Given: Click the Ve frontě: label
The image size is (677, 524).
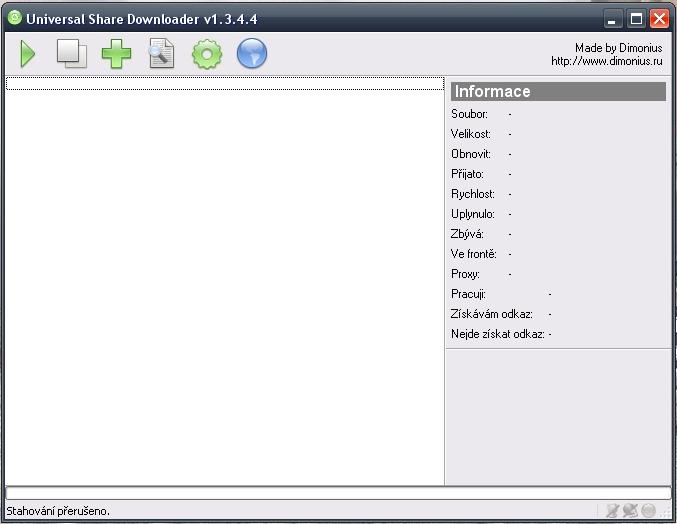Looking at the screenshot, I should [474, 254].
